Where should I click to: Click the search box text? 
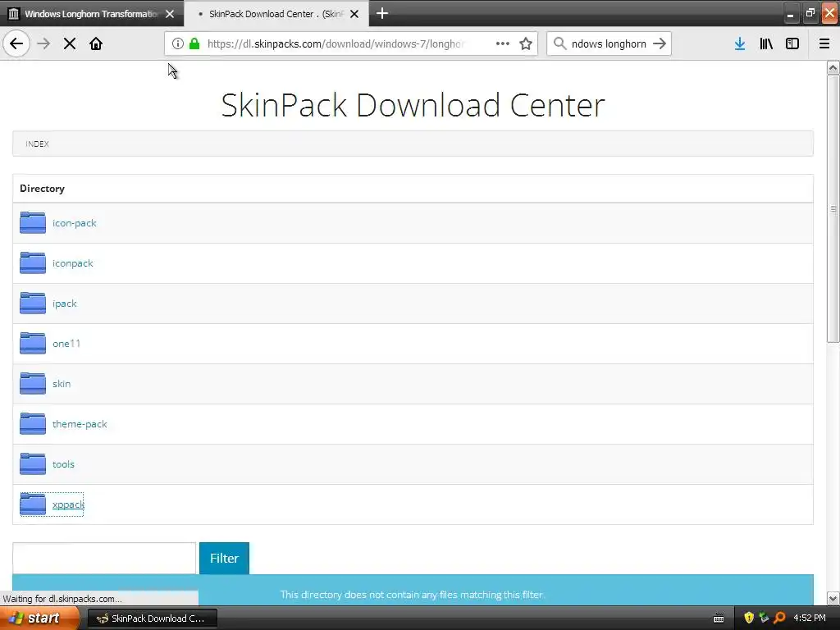coord(609,44)
